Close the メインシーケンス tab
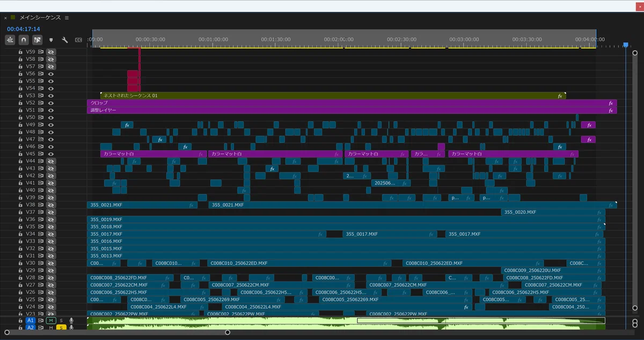644x340 pixels. [5, 18]
